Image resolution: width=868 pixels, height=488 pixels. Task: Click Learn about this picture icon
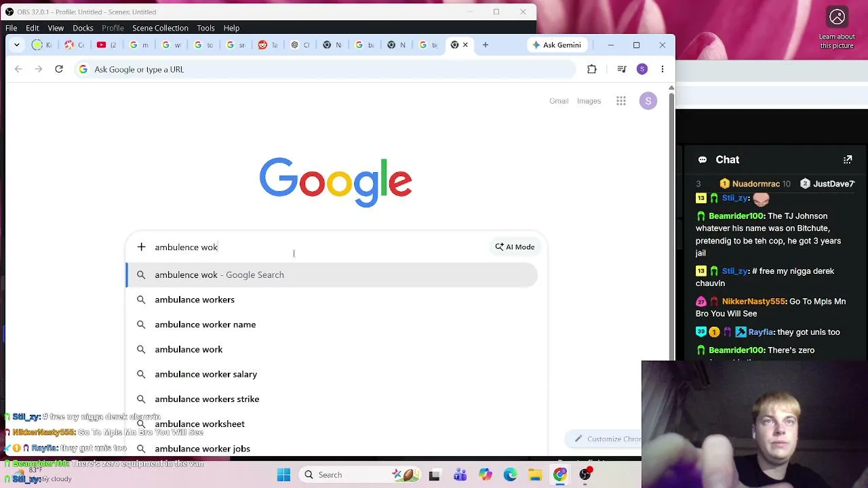[x=837, y=17]
